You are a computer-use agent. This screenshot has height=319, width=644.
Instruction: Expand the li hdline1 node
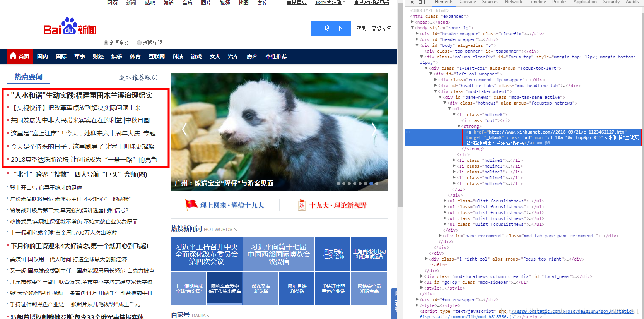click(454, 160)
